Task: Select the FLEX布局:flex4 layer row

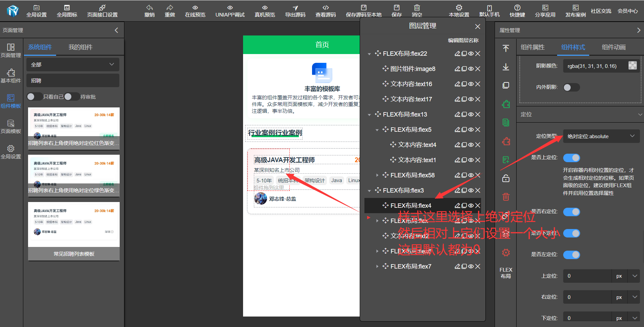Action: coord(423,205)
